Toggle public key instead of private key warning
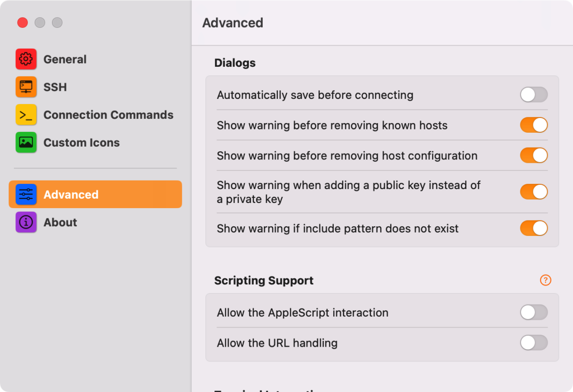This screenshot has width=573, height=392. tap(534, 191)
